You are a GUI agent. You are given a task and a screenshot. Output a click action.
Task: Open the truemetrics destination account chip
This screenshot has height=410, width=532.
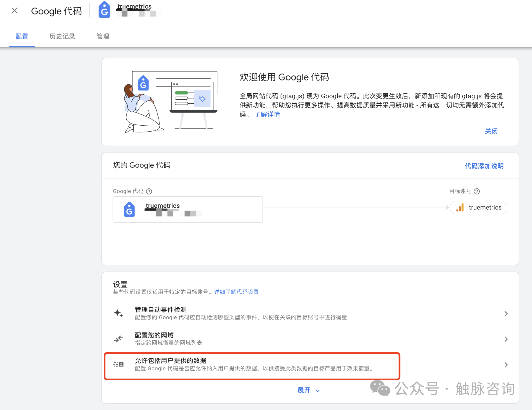tap(478, 208)
